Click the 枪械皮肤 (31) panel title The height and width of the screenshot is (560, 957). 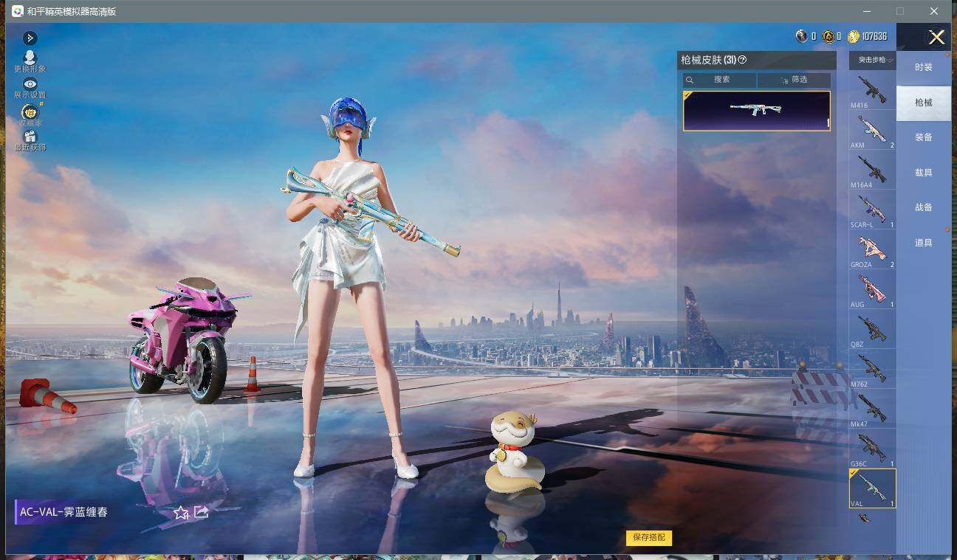coord(708,60)
